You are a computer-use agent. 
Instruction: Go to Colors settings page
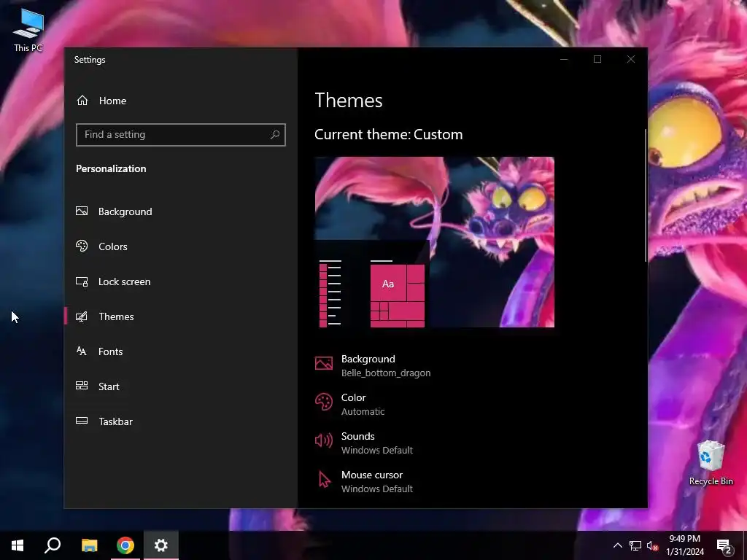tap(181, 246)
